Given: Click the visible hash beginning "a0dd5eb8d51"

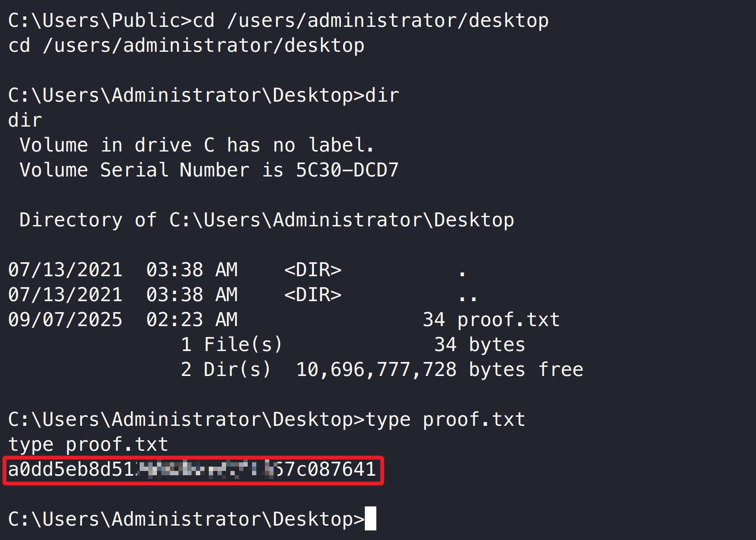Looking at the screenshot, I should point(71,470).
